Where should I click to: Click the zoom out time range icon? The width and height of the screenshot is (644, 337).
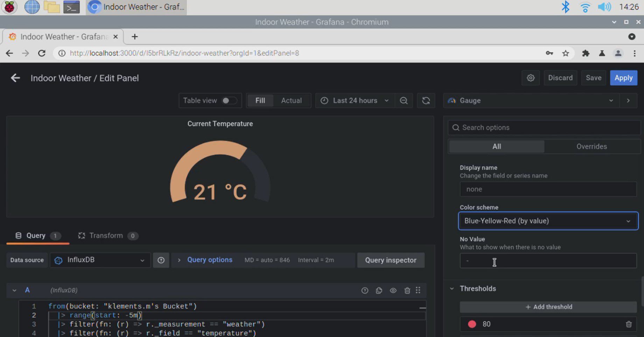click(404, 101)
